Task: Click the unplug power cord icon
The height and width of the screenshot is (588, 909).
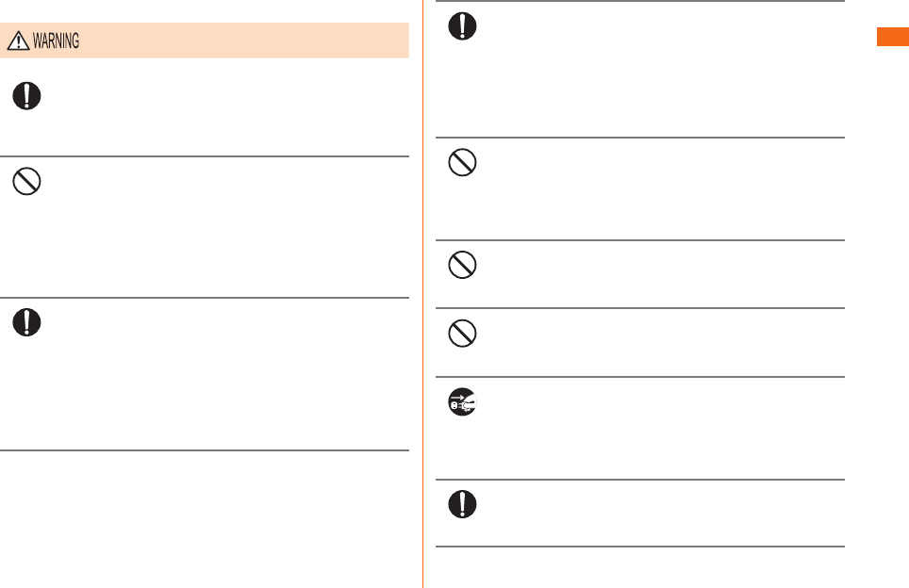Action: tap(462, 401)
